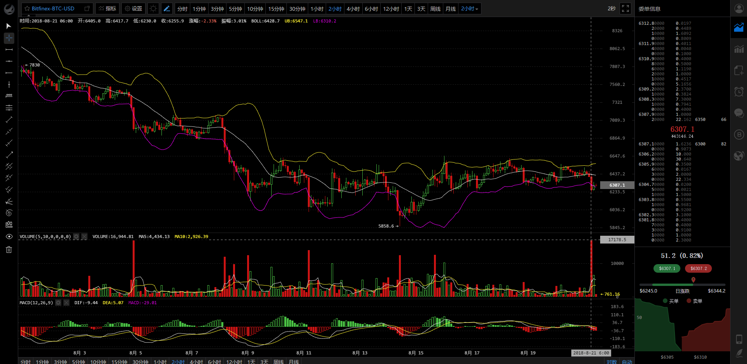Screen dimensions: 747x364
Task: Click the daily range slider marker
Action: point(693,280)
